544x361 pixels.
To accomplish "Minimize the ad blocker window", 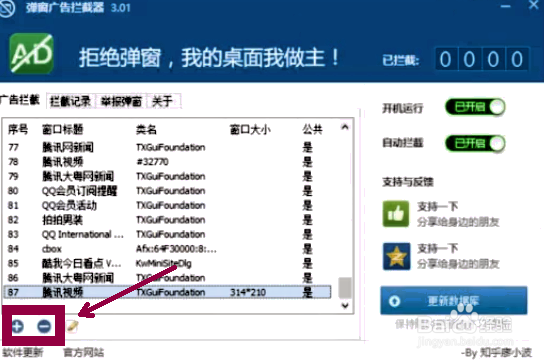I will tap(505, 6).
